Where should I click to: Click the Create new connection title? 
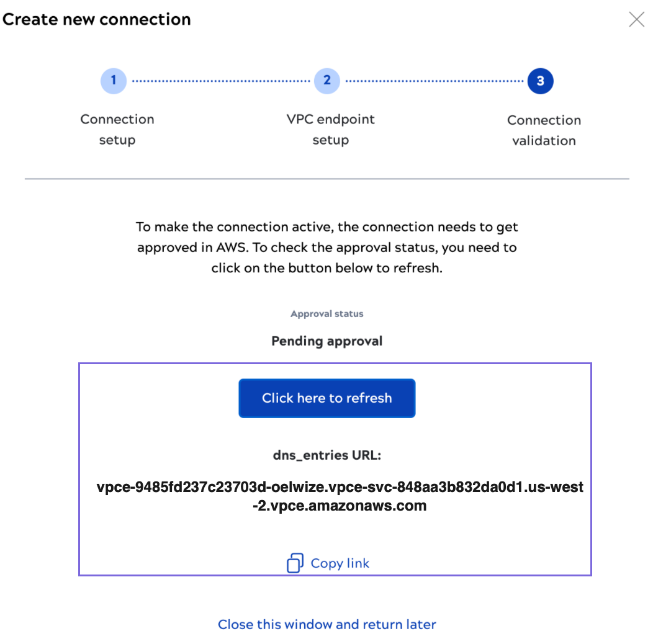(97, 19)
